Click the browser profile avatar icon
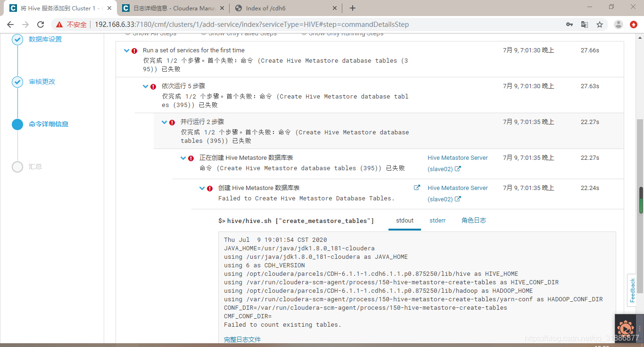This screenshot has height=347, width=644. tap(618, 24)
